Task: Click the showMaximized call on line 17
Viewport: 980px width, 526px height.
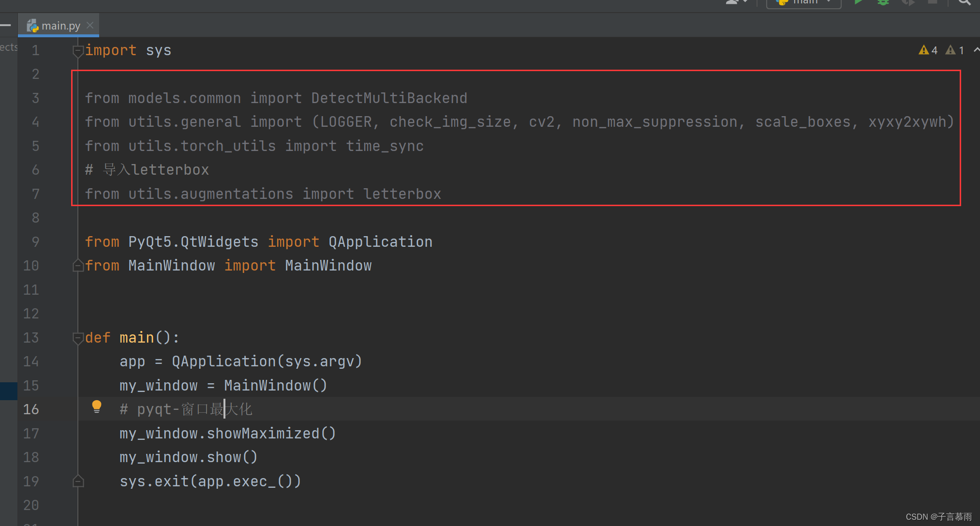Action: (x=263, y=434)
